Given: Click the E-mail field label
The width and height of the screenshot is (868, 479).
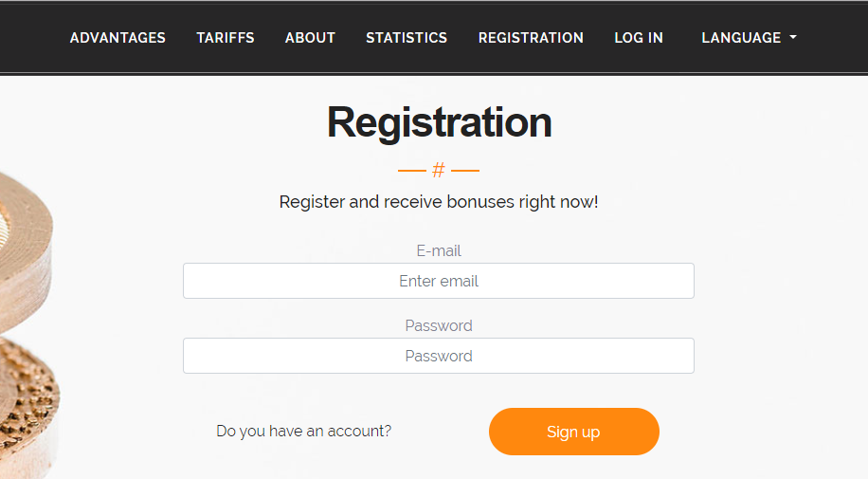Looking at the screenshot, I should (x=439, y=250).
